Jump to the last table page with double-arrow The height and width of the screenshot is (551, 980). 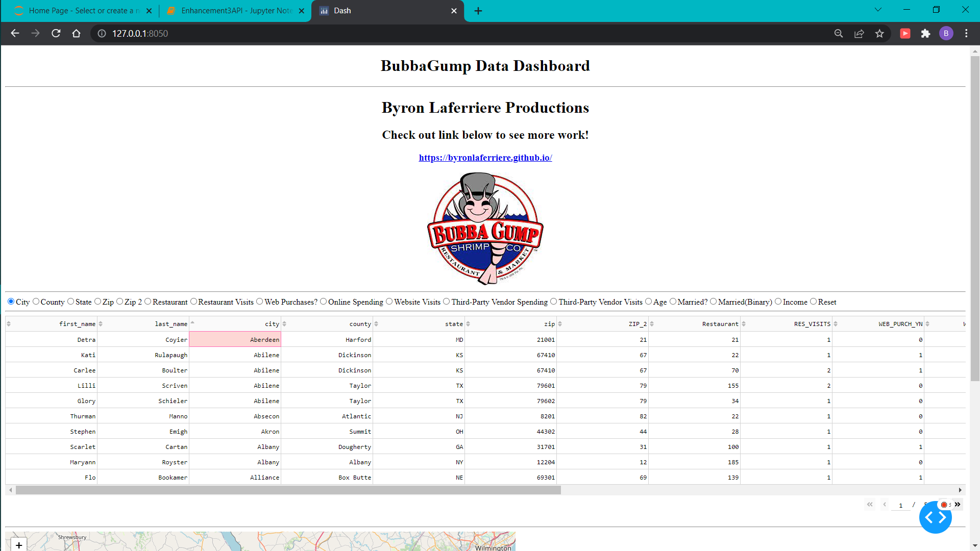(x=958, y=505)
